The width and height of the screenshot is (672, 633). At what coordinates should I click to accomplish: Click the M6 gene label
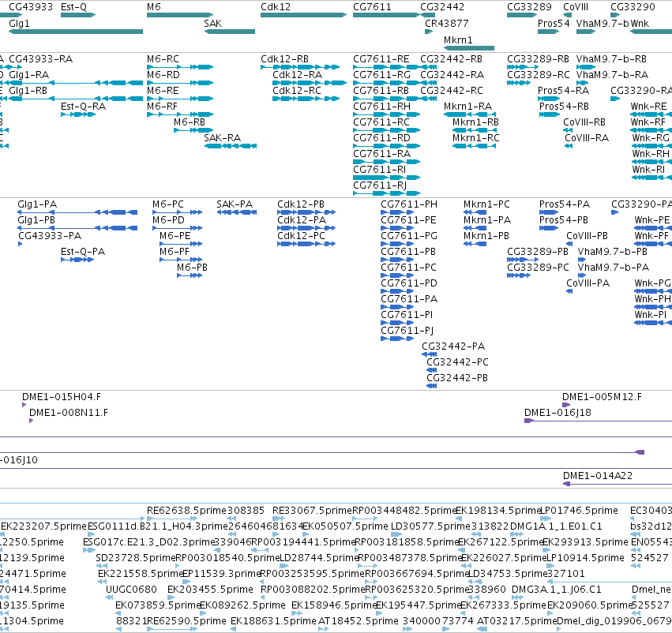(154, 7)
